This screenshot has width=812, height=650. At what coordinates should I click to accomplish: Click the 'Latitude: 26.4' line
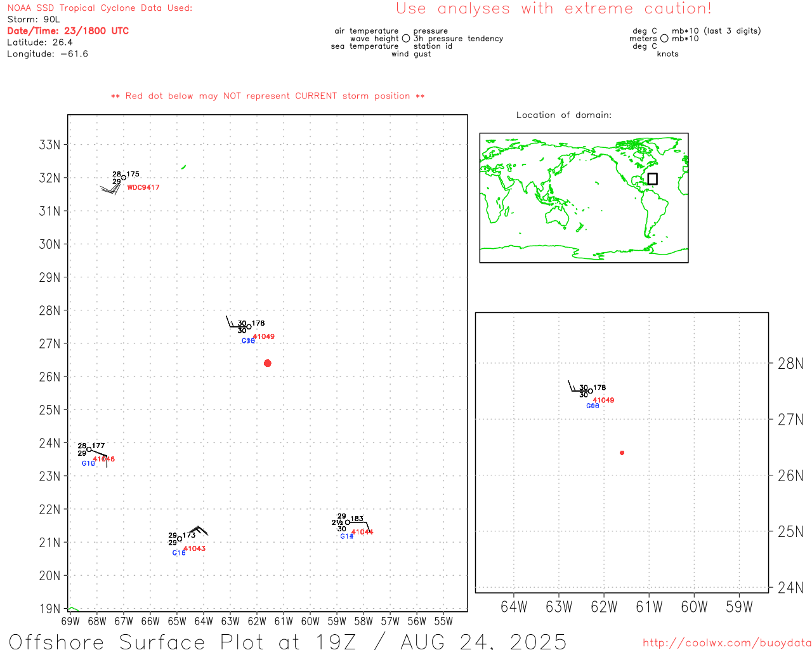(40, 43)
